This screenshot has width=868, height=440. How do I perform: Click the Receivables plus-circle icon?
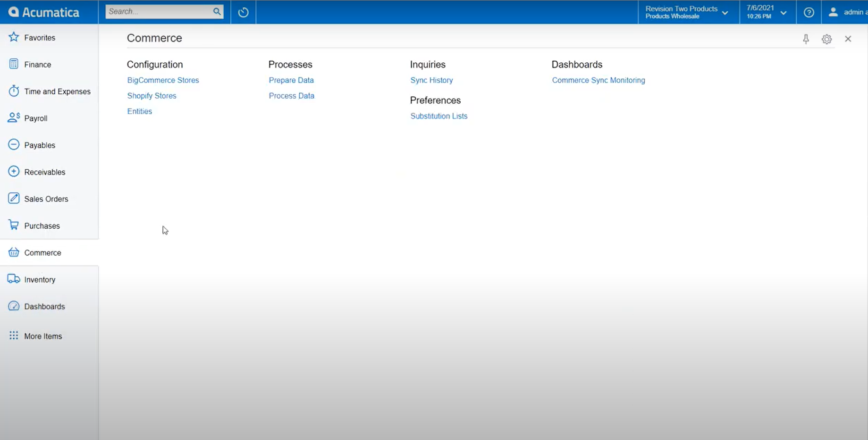tap(14, 172)
